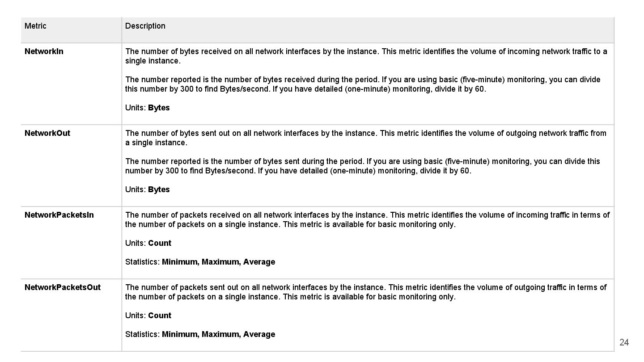
Task: Select the NetworkPacketsIn metric name
Action: pos(59,215)
